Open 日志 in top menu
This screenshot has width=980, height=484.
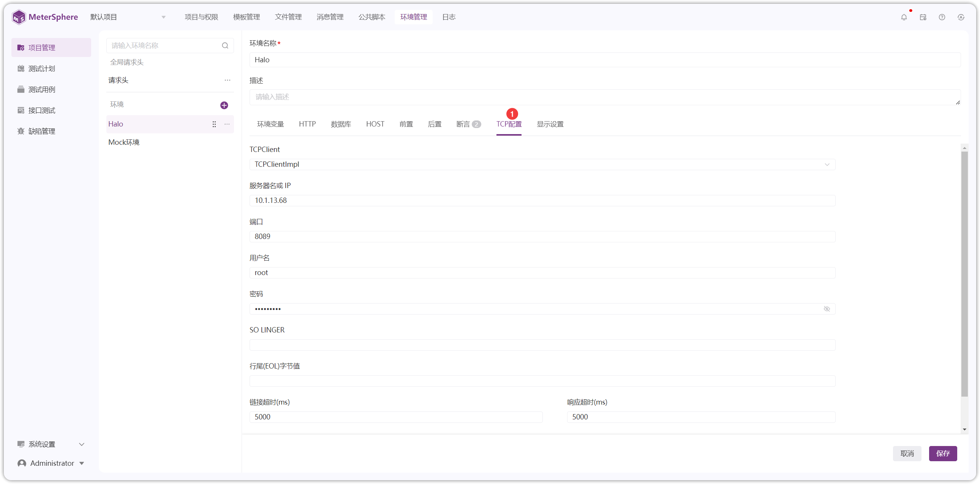(x=449, y=17)
